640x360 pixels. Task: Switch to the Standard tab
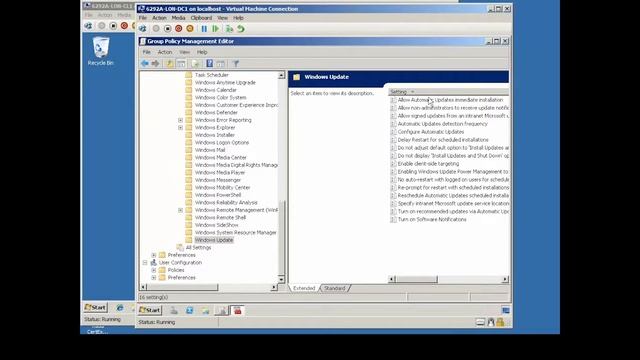335,288
